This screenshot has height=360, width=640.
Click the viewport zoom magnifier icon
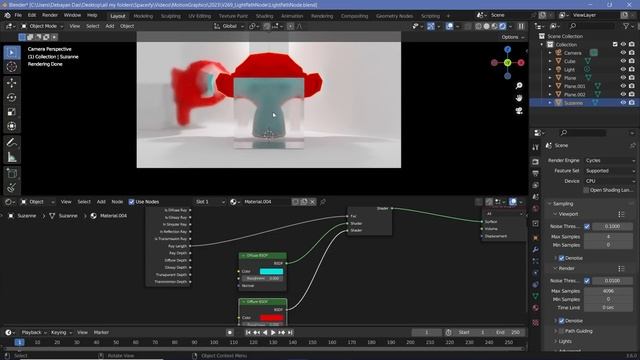tap(519, 86)
